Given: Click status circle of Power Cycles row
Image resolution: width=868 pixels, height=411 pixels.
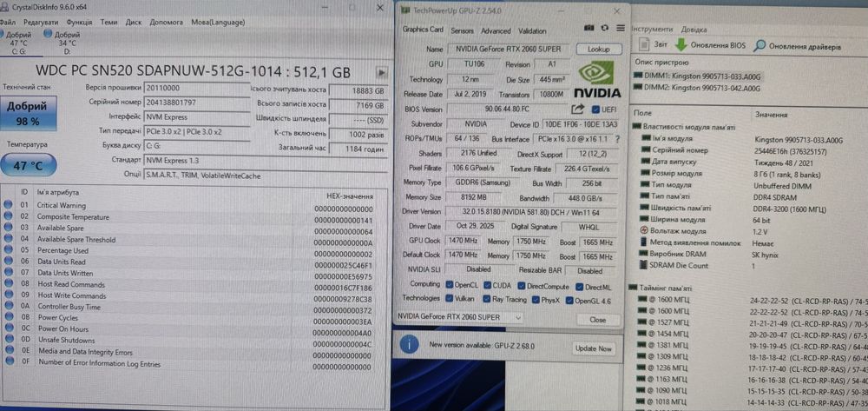Looking at the screenshot, I should pyautogui.click(x=8, y=317).
